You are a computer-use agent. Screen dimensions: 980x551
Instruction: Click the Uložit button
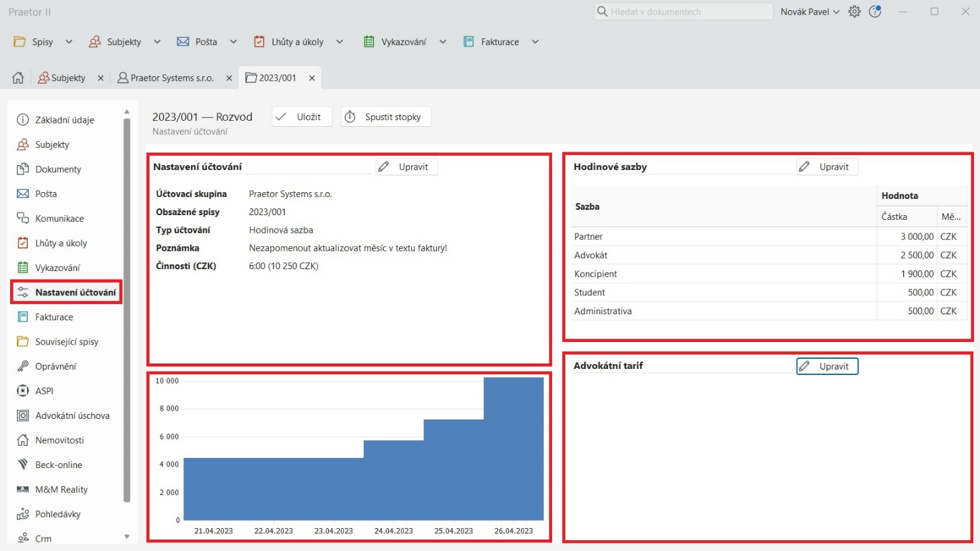[302, 117]
